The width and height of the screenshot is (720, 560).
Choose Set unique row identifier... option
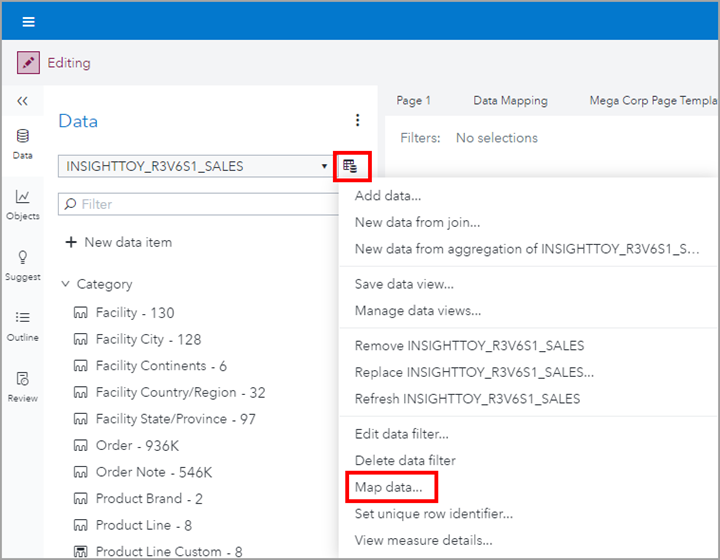tap(433, 514)
